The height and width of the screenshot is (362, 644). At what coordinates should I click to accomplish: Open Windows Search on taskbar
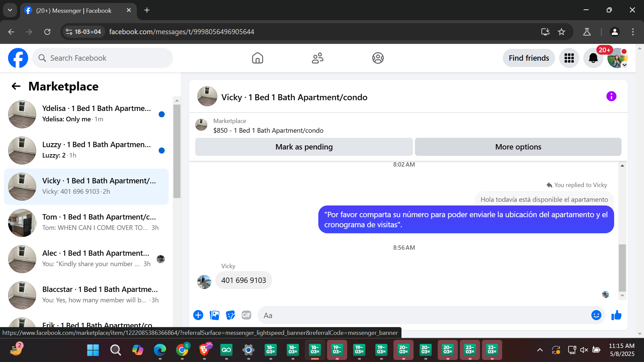tap(116, 350)
